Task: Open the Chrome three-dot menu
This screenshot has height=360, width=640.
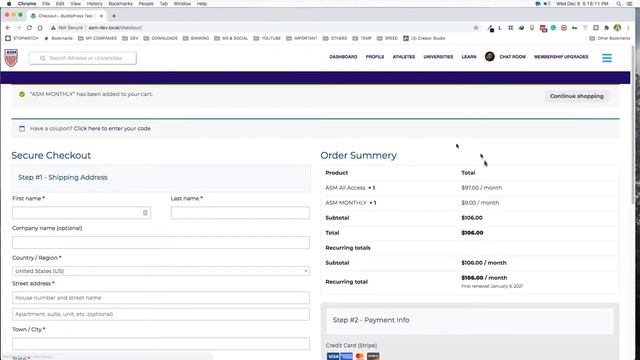Action: pos(628,28)
